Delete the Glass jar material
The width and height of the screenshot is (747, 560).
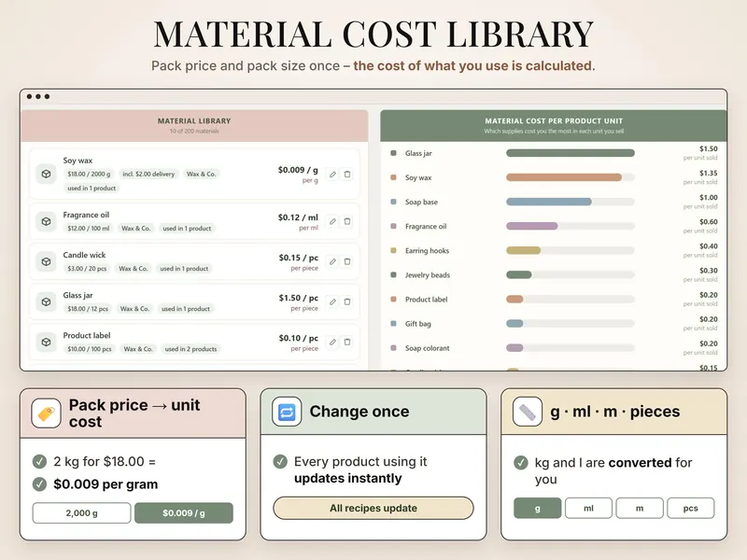pyautogui.click(x=347, y=301)
